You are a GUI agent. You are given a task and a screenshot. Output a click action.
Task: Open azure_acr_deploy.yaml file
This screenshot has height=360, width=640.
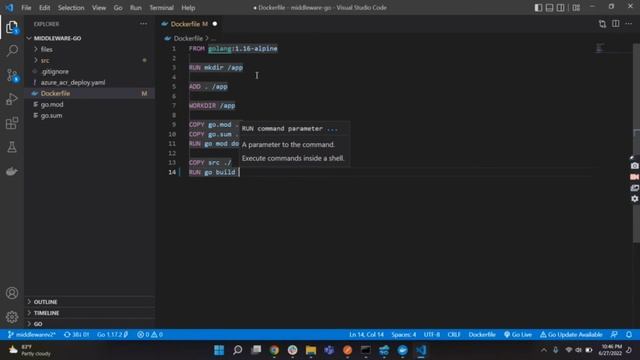[73, 82]
